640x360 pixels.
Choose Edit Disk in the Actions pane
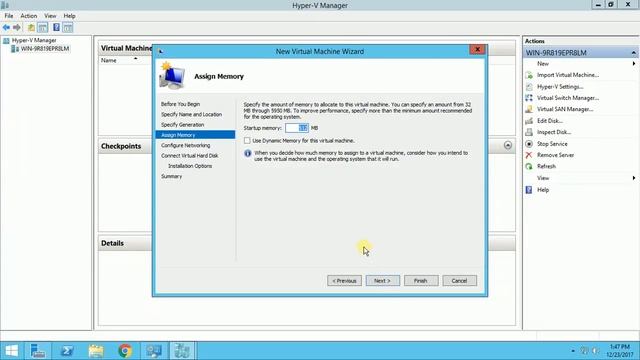pos(549,121)
